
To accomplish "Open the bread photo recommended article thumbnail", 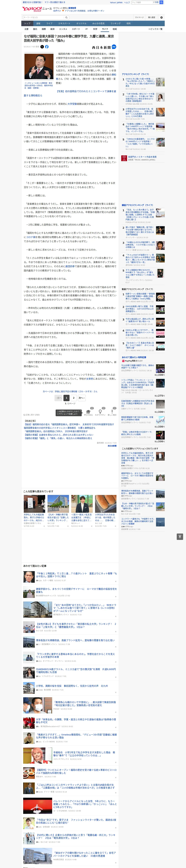I will [x=106, y=504].
